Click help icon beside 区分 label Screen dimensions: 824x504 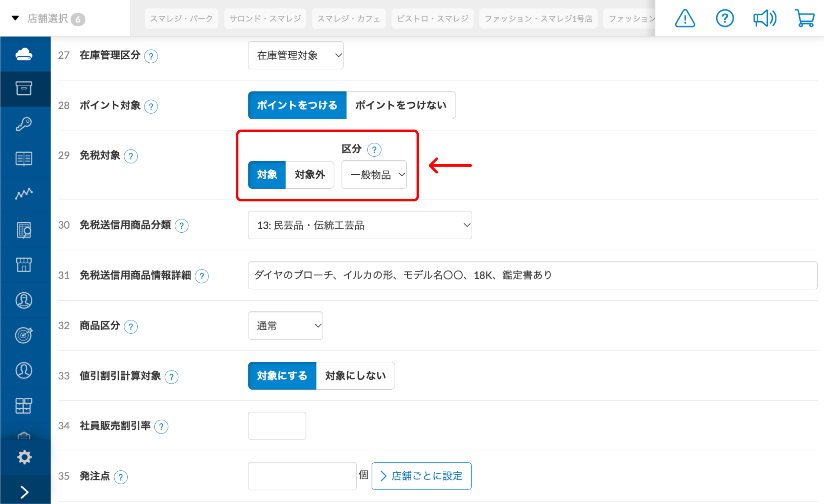(374, 150)
